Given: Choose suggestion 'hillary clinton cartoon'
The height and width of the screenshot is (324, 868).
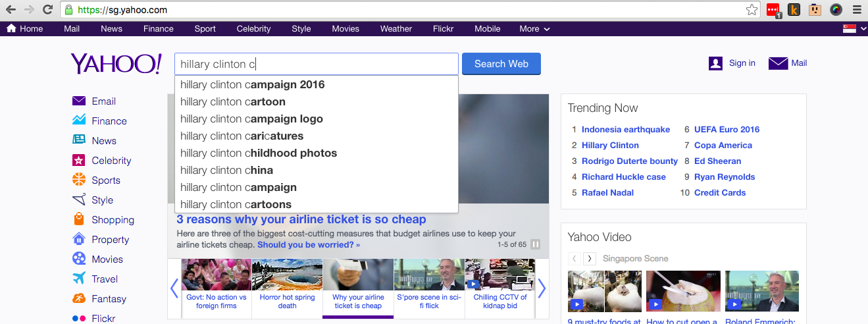Looking at the screenshot, I should tap(317, 101).
